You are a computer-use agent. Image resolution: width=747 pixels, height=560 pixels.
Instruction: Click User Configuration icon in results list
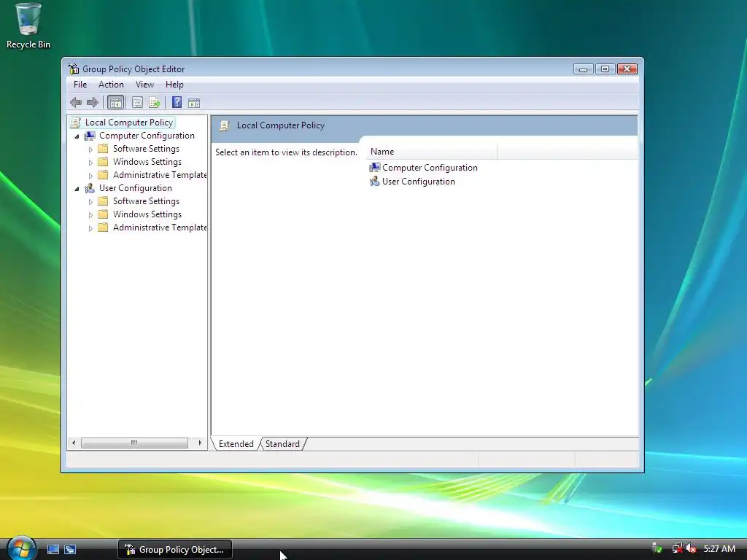pos(375,181)
